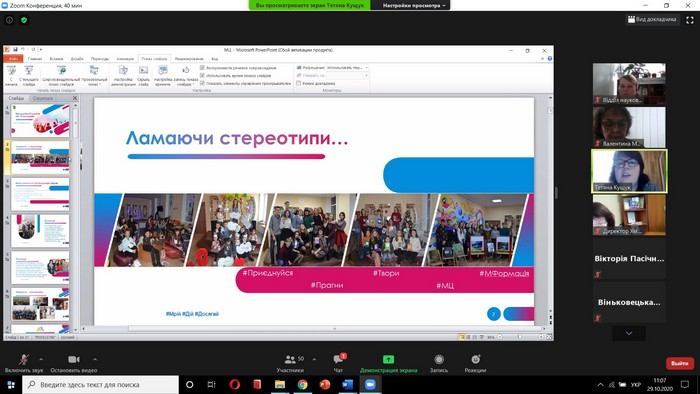Click the Zoom microphone unmute icon
This screenshot has width=700, height=394.
click(x=24, y=359)
